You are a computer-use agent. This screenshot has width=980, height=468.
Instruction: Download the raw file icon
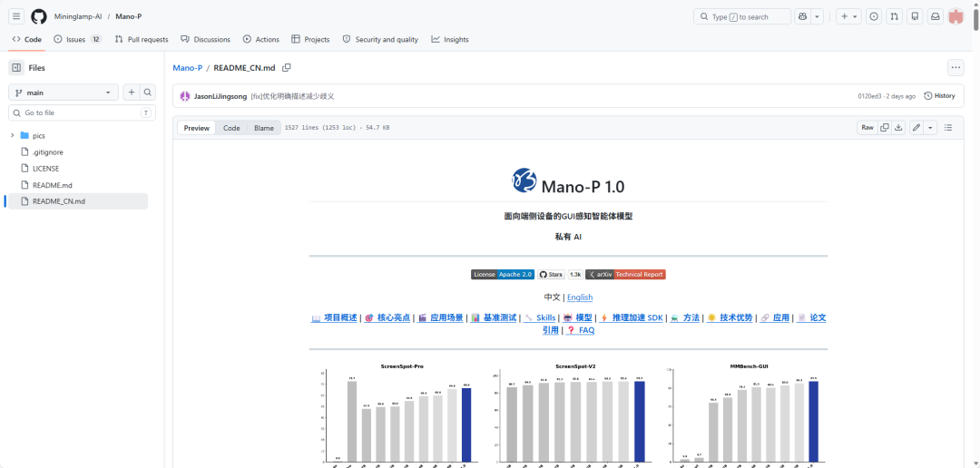tap(898, 128)
